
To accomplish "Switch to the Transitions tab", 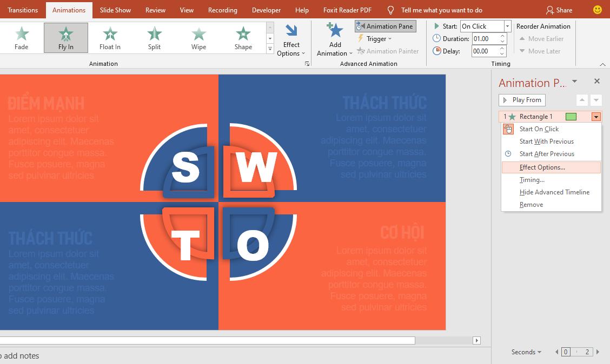I will coord(22,10).
